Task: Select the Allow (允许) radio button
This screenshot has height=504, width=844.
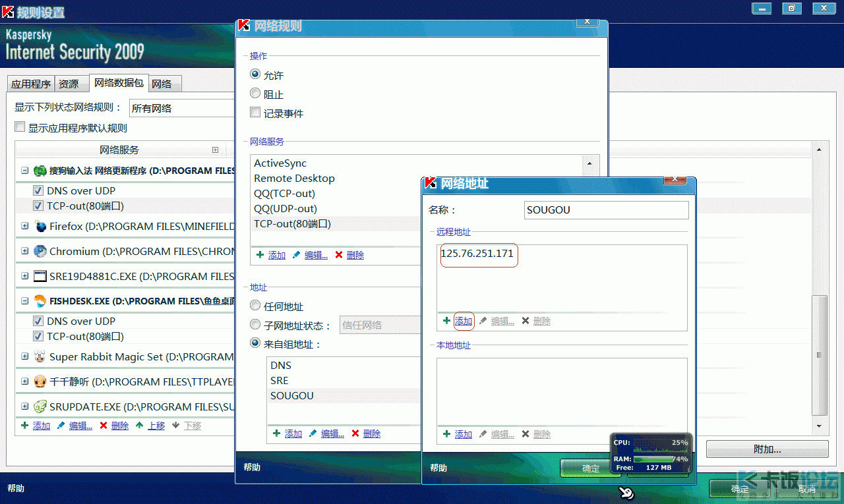Action: coord(255,75)
